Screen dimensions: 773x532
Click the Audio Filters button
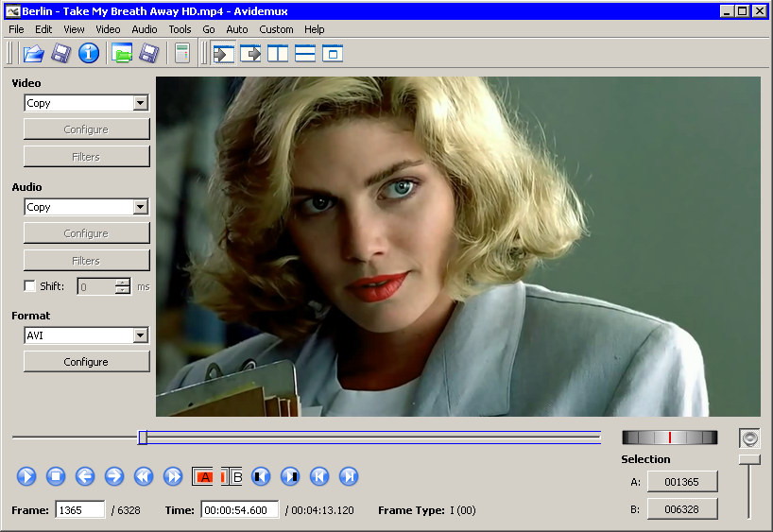click(x=86, y=261)
